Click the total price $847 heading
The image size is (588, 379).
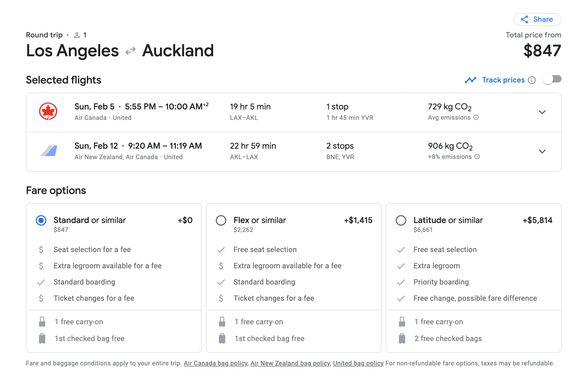coord(542,51)
